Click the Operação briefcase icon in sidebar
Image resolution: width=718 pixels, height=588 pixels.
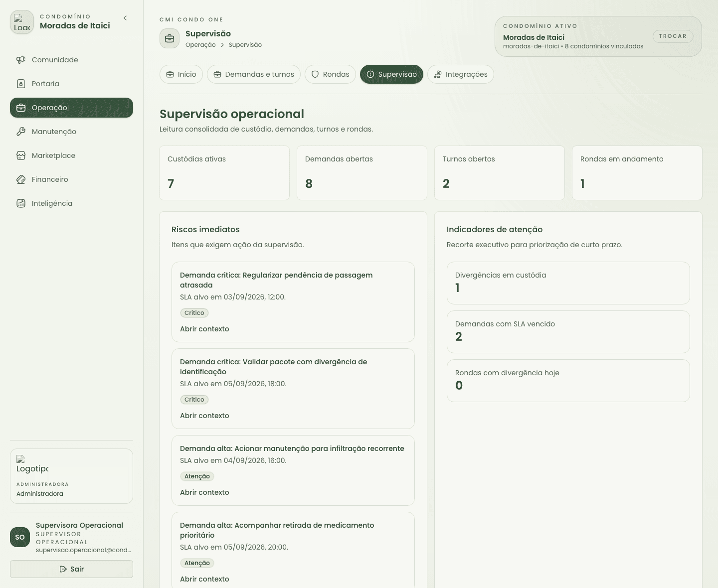pyautogui.click(x=21, y=108)
